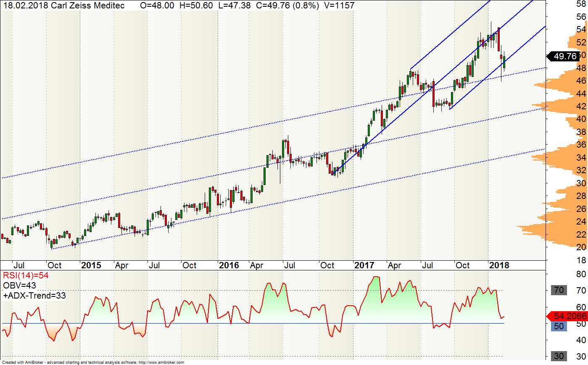Click price axis value '44'
Viewport: 588px width, 365px height.
coord(582,94)
